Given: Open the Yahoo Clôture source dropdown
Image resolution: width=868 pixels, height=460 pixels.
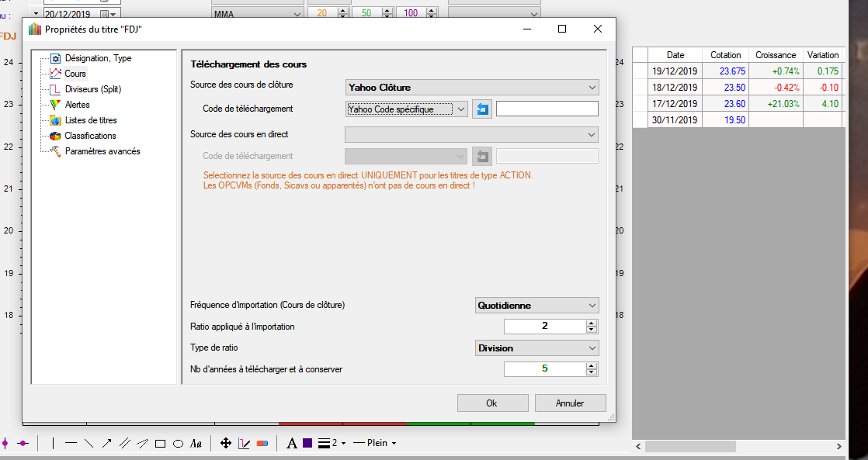Looking at the screenshot, I should (472, 88).
